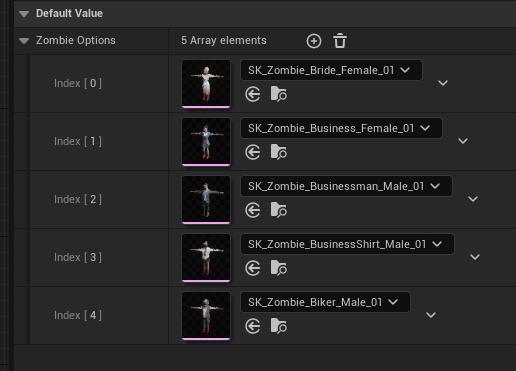The width and height of the screenshot is (516, 371).
Task: Click the Bride zombie thumbnail preview
Action: tap(206, 84)
